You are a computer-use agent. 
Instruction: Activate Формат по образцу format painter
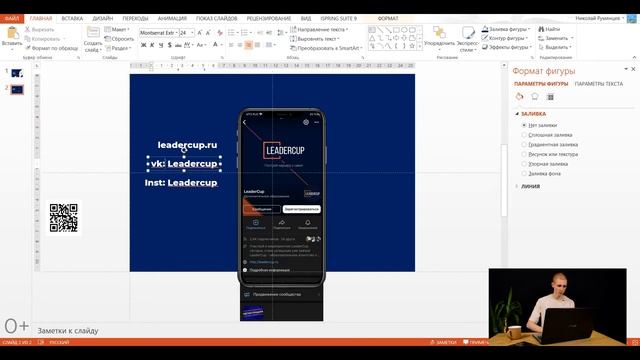[51, 48]
